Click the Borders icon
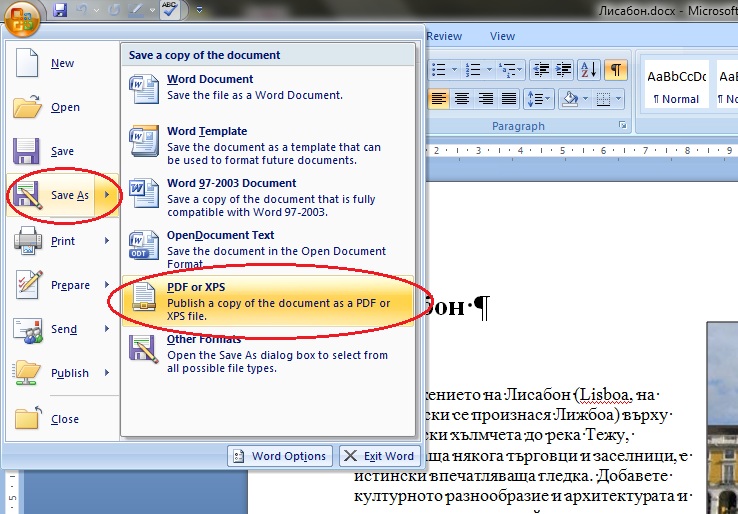 (603, 99)
